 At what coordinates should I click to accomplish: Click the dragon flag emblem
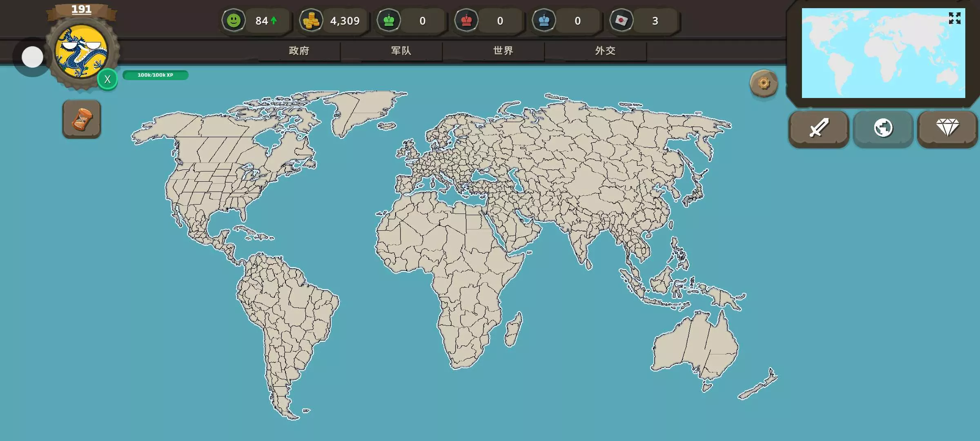point(81,51)
